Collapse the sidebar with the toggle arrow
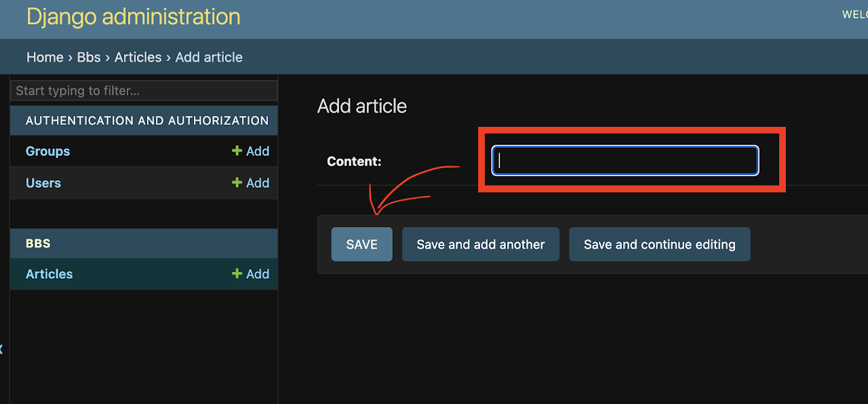The width and height of the screenshot is (868, 404). tap(1, 349)
